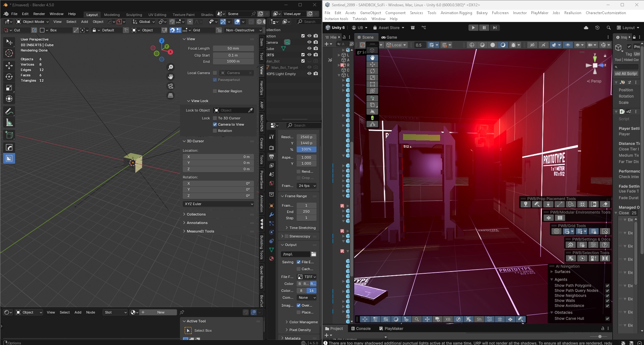Open the 24 fps frame rate dropdown

pyautogui.click(x=306, y=186)
